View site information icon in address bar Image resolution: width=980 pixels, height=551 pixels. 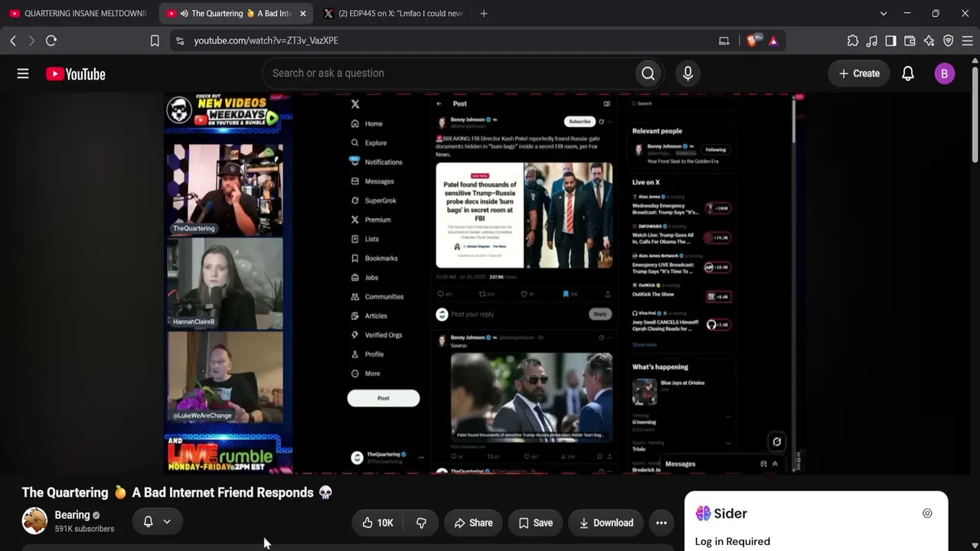(x=180, y=41)
